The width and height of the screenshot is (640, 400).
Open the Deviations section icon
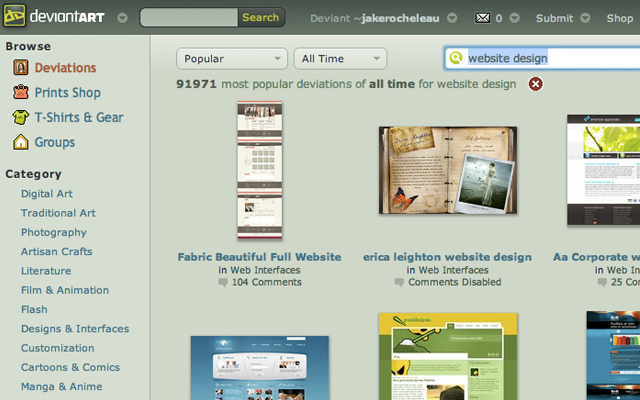click(21, 68)
